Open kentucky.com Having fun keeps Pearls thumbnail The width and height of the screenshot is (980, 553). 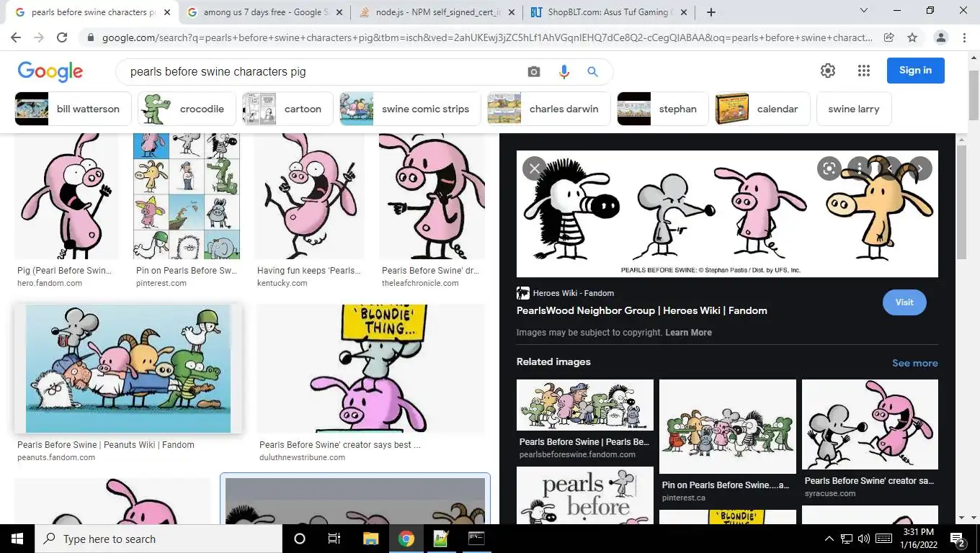point(309,196)
